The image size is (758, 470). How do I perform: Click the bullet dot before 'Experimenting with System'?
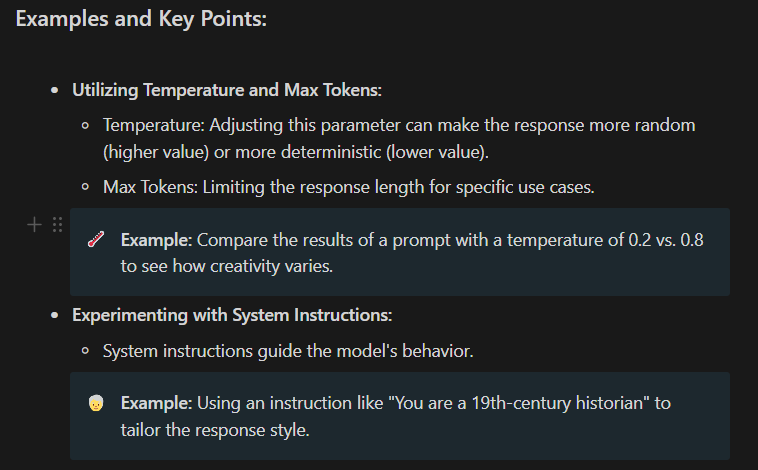pos(55,315)
